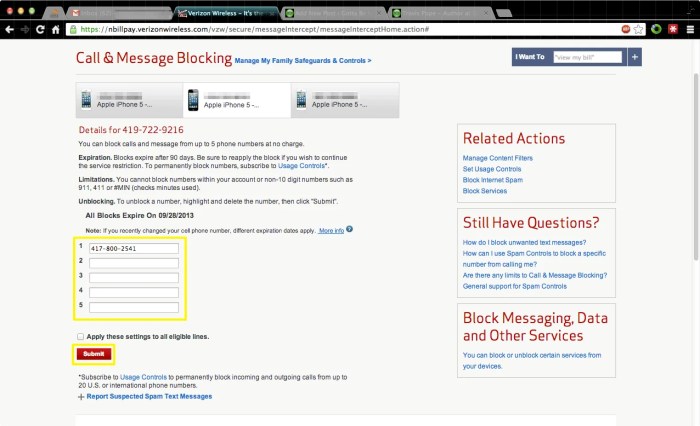Click the page vertical scrollbar
The image size is (700, 426).
click(x=696, y=167)
